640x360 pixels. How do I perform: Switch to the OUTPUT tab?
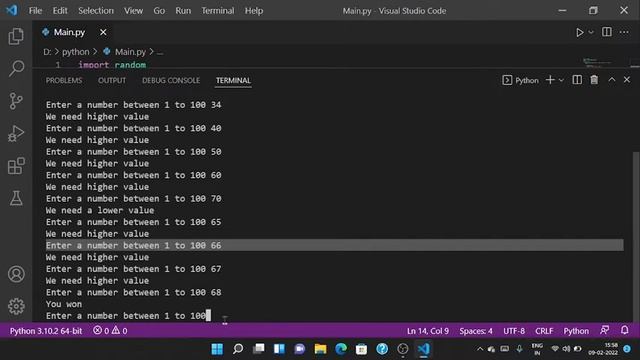(112, 80)
